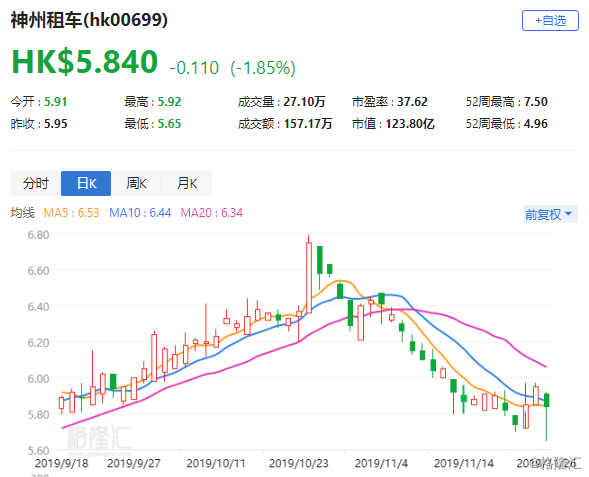Click the tall red candlestick peaking near 6.80

pyautogui.click(x=309, y=277)
